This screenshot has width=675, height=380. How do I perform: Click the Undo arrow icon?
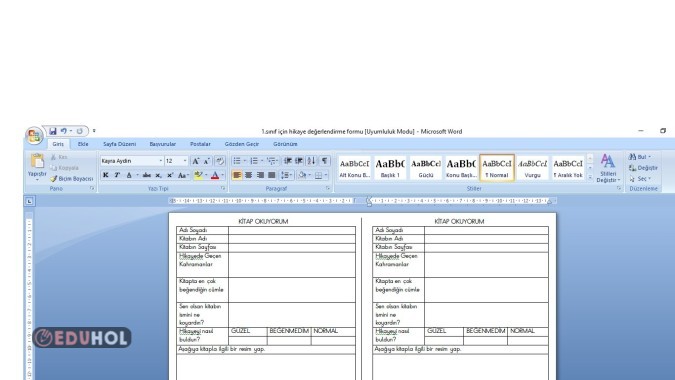pos(64,131)
